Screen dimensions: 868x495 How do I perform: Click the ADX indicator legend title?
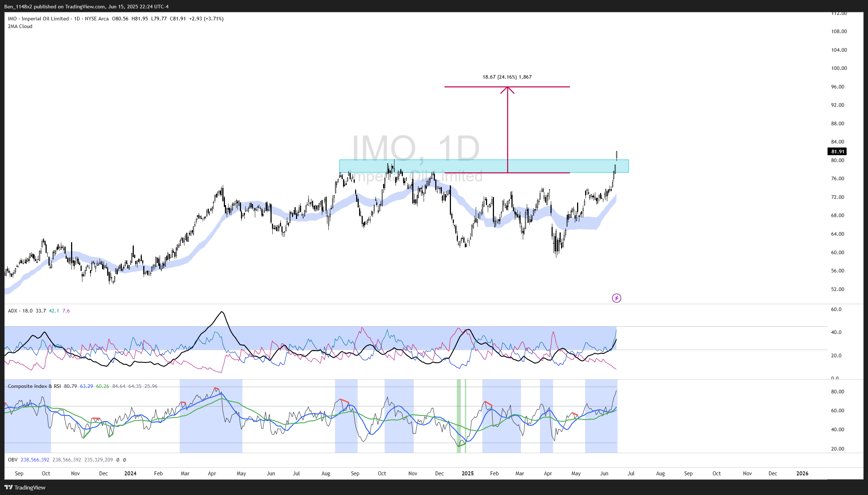coord(12,311)
